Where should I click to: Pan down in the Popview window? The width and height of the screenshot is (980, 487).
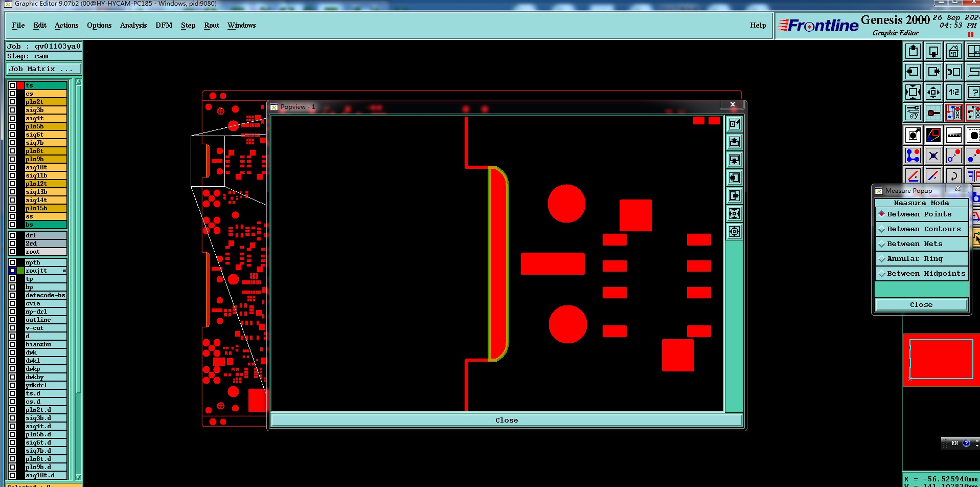(734, 160)
